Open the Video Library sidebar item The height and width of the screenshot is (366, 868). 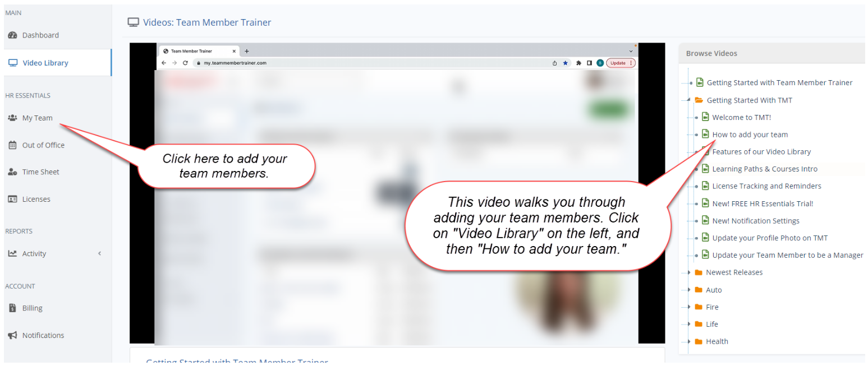click(x=45, y=63)
